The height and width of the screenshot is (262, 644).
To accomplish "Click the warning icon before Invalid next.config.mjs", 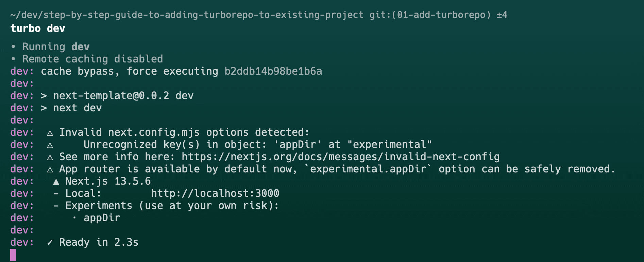I will pos(50,133).
